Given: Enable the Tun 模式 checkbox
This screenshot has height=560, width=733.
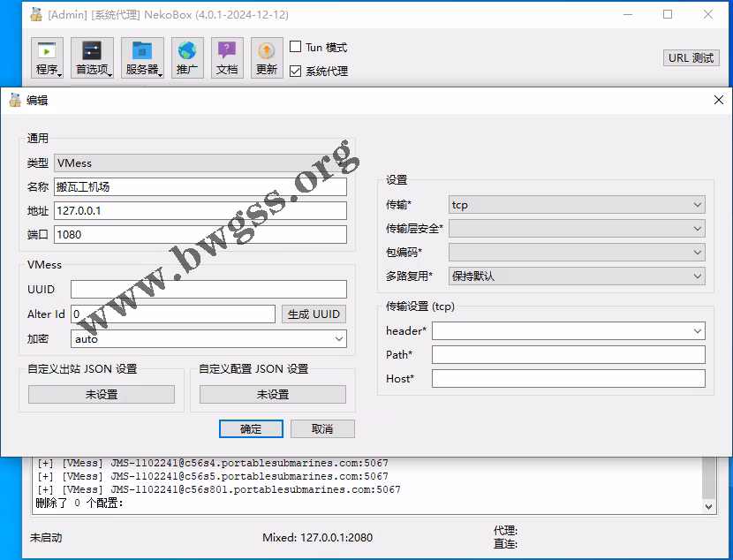Looking at the screenshot, I should click(296, 47).
